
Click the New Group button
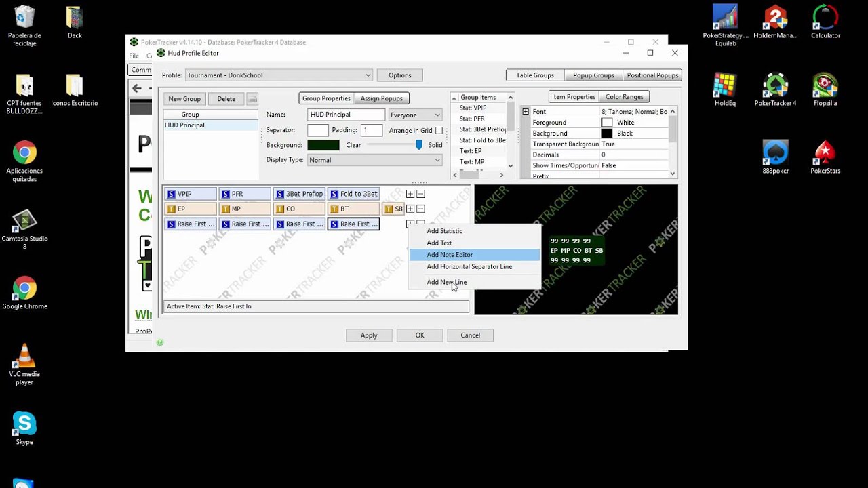[x=184, y=99]
